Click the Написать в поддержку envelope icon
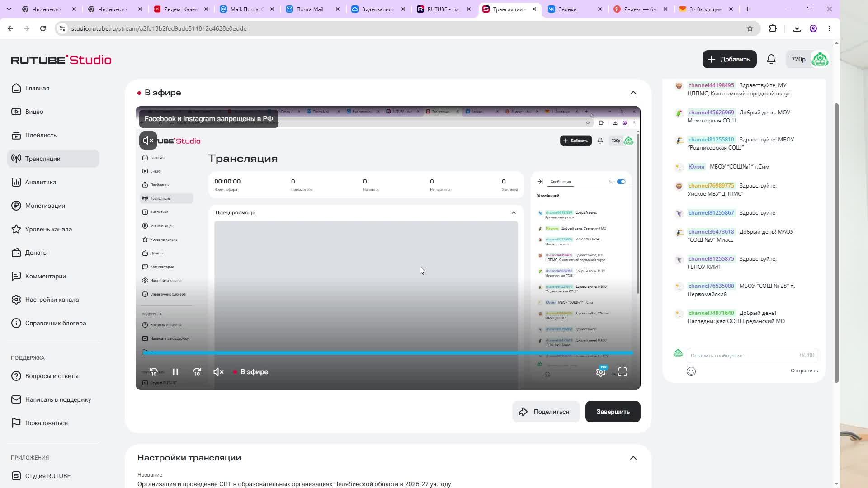This screenshot has height=488, width=868. pyautogui.click(x=16, y=399)
